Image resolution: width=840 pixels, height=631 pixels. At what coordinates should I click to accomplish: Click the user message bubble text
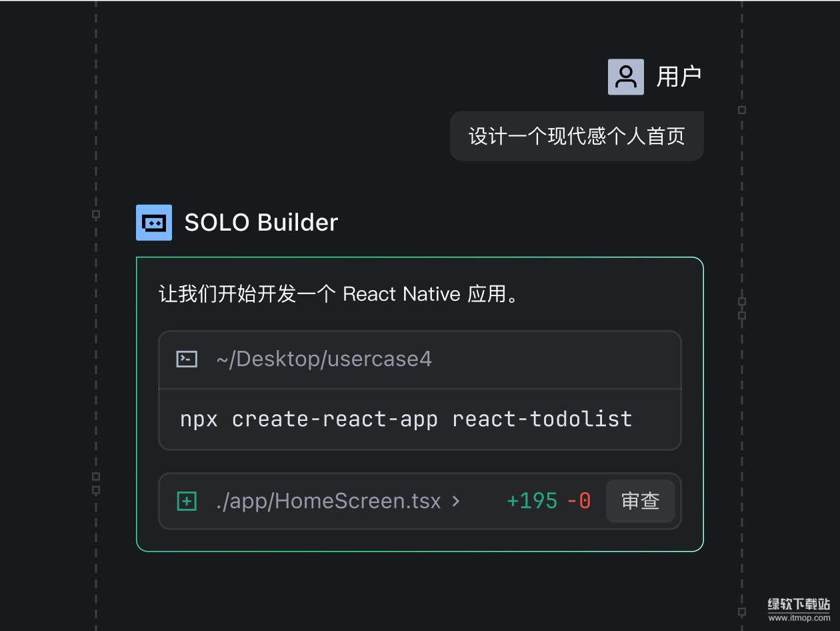coord(577,135)
